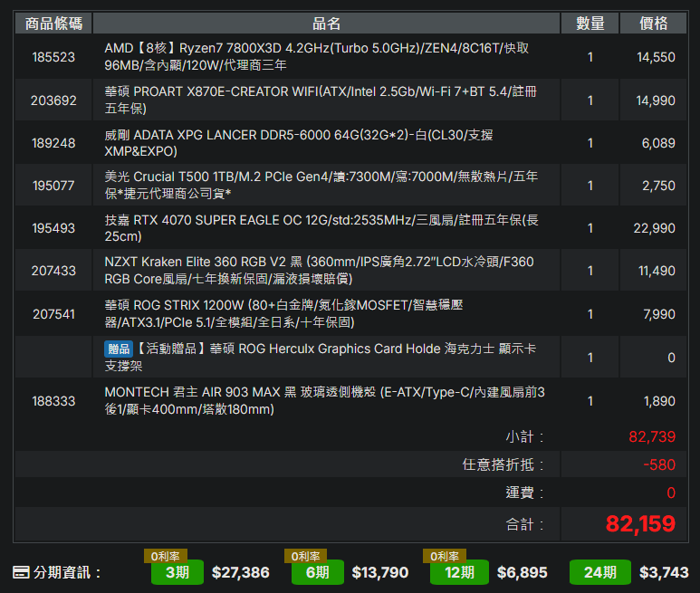This screenshot has height=593, width=700.
Task: Click the 0利率 tag above 12期
Action: point(445,556)
